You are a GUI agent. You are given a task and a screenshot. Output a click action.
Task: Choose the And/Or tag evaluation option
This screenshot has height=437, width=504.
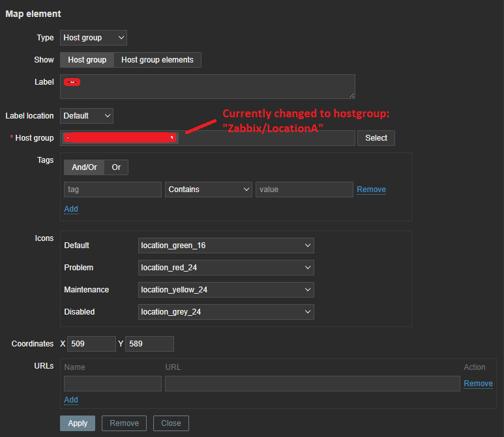[84, 167]
